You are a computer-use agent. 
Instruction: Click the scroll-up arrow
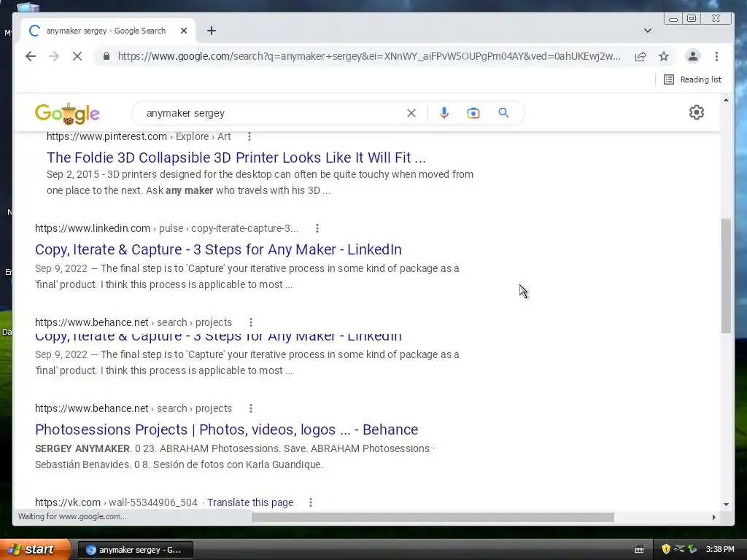726,100
